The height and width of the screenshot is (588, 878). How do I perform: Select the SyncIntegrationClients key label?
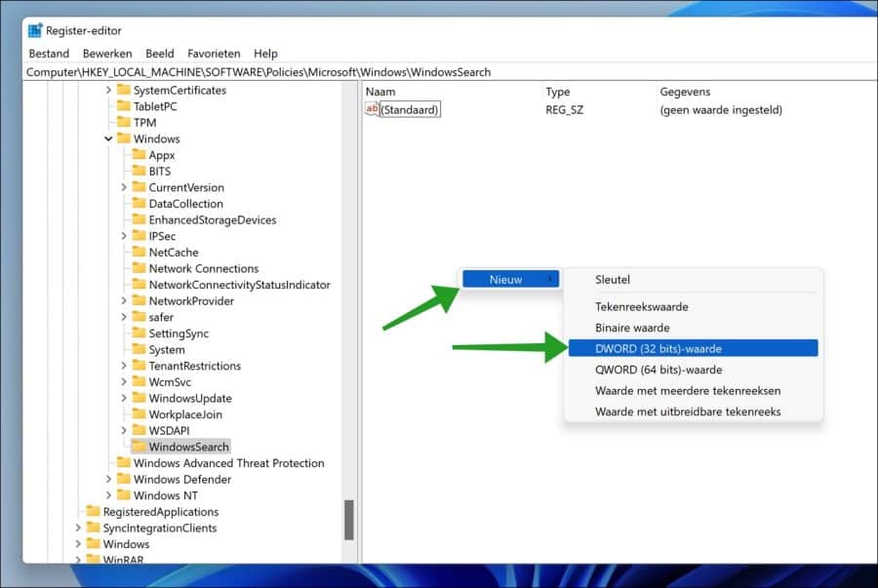click(160, 529)
